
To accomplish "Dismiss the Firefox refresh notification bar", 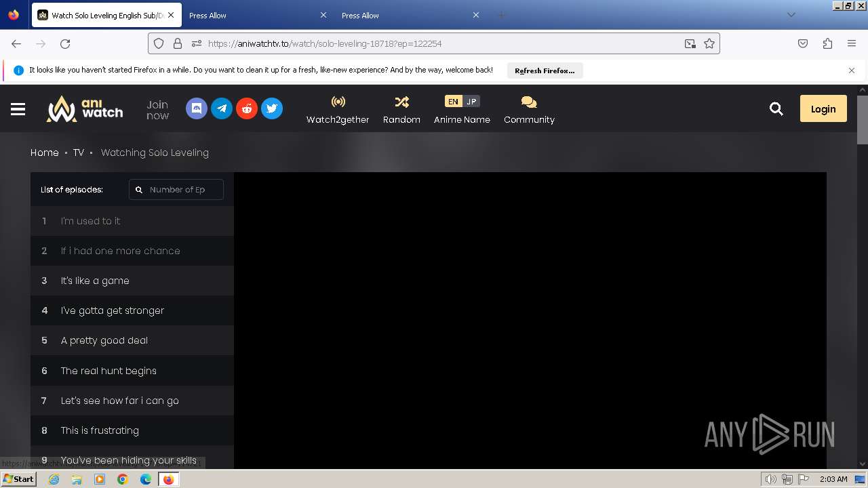I will (x=852, y=70).
